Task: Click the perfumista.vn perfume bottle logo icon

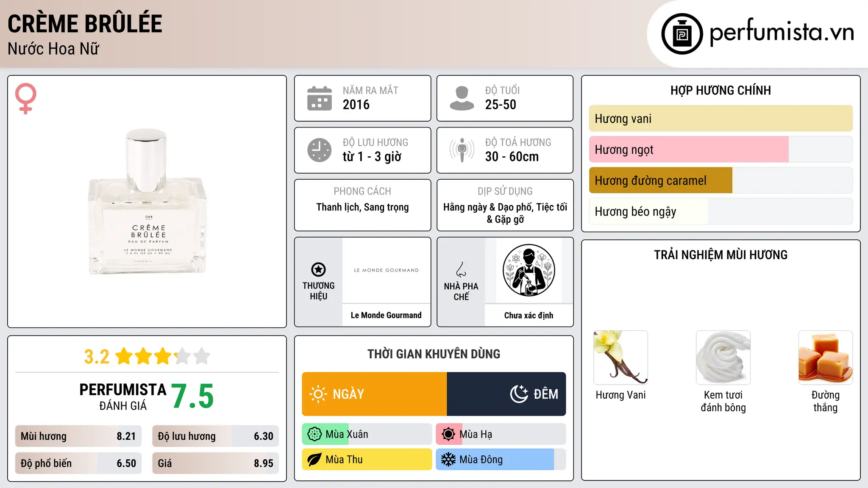Action: 682,34
